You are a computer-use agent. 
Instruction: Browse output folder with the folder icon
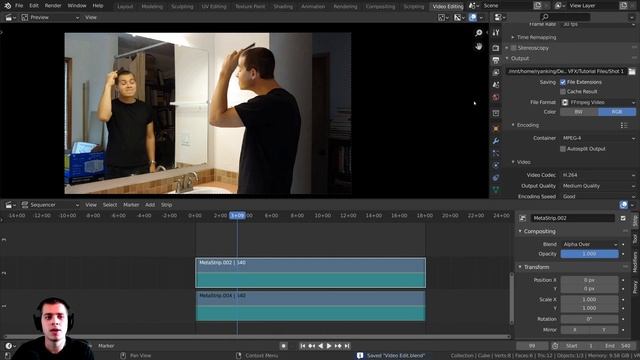coord(632,71)
